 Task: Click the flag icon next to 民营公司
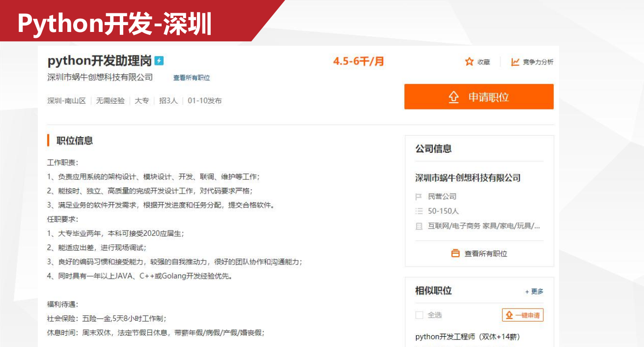419,197
